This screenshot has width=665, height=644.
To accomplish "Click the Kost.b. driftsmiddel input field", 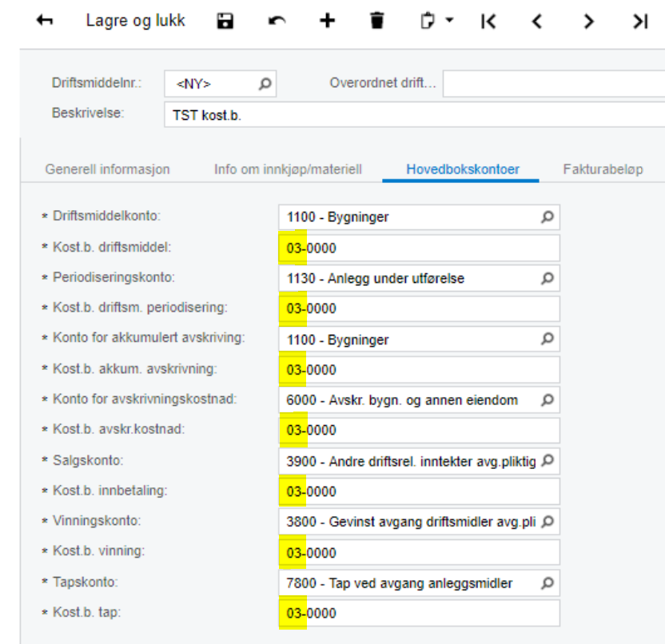I will pos(419,248).
